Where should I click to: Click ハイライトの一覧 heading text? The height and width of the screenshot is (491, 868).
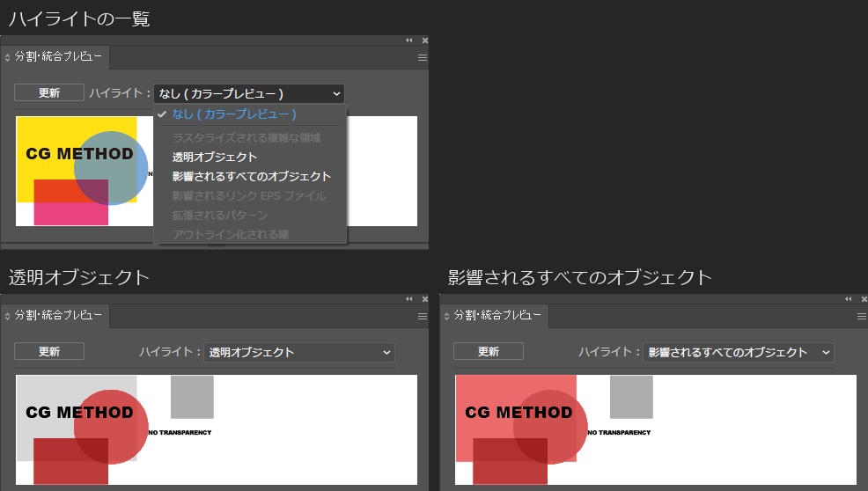(79, 18)
